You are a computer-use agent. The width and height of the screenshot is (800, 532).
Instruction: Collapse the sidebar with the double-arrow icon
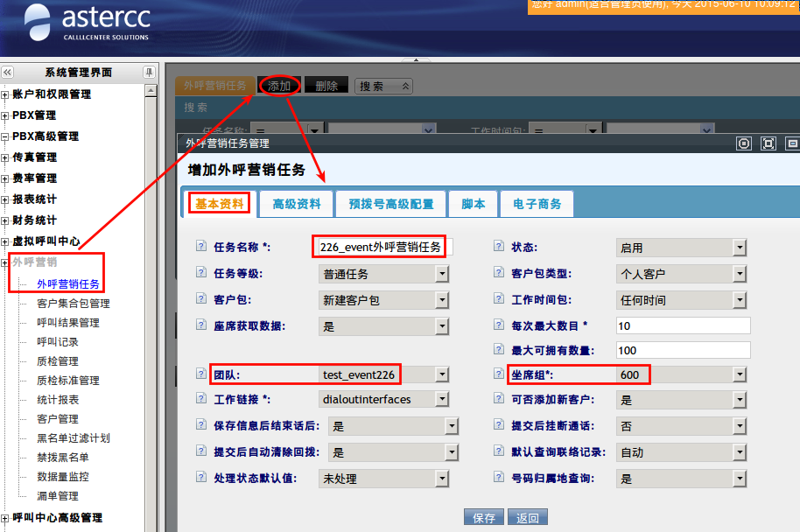[7, 73]
